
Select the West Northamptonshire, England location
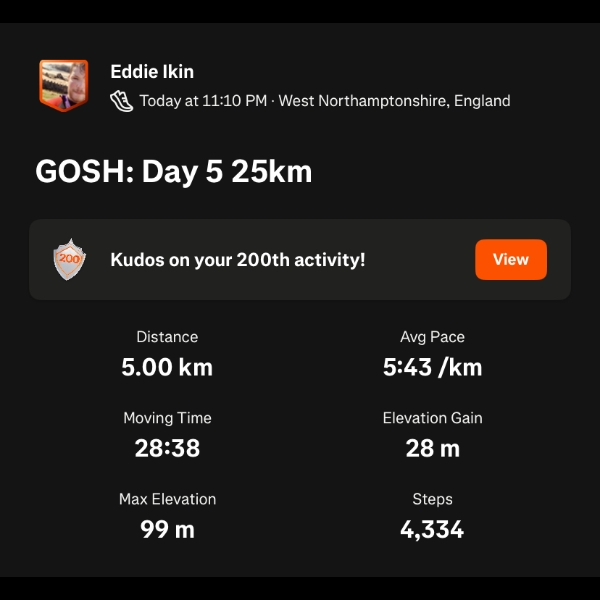(x=395, y=101)
